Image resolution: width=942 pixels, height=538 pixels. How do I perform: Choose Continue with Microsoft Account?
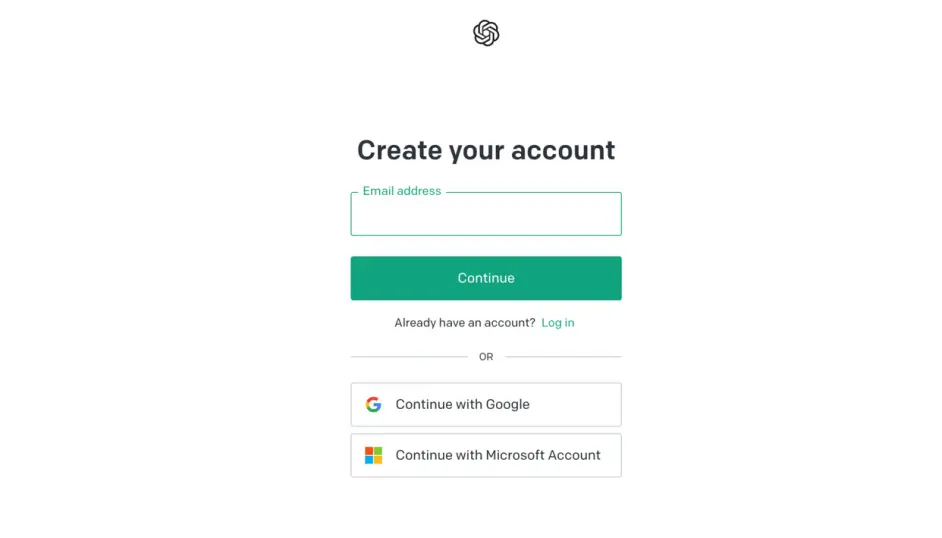[x=485, y=455]
